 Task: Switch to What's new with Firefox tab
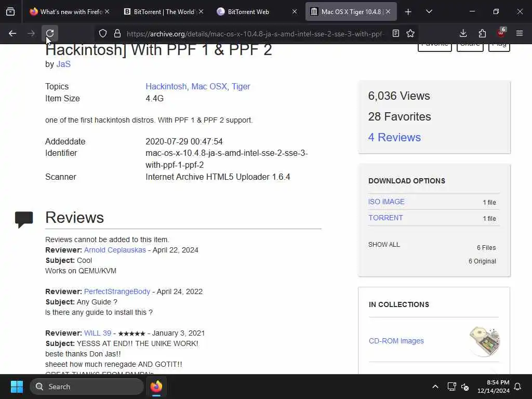[70, 11]
